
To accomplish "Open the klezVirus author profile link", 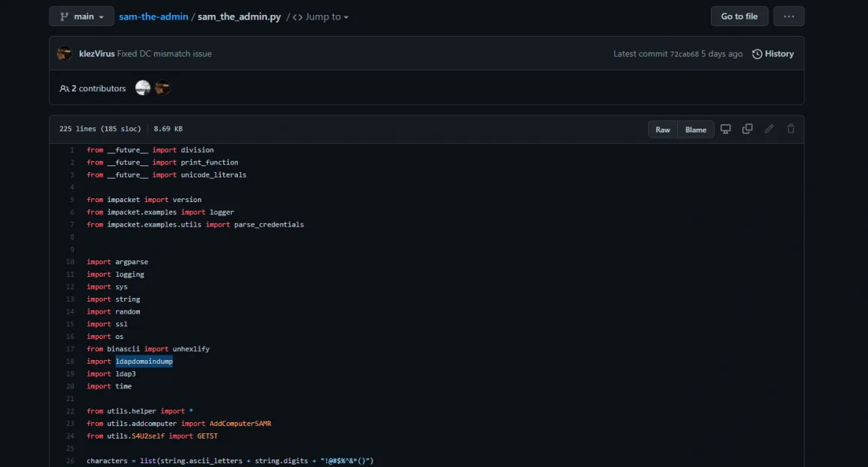I will [97, 54].
